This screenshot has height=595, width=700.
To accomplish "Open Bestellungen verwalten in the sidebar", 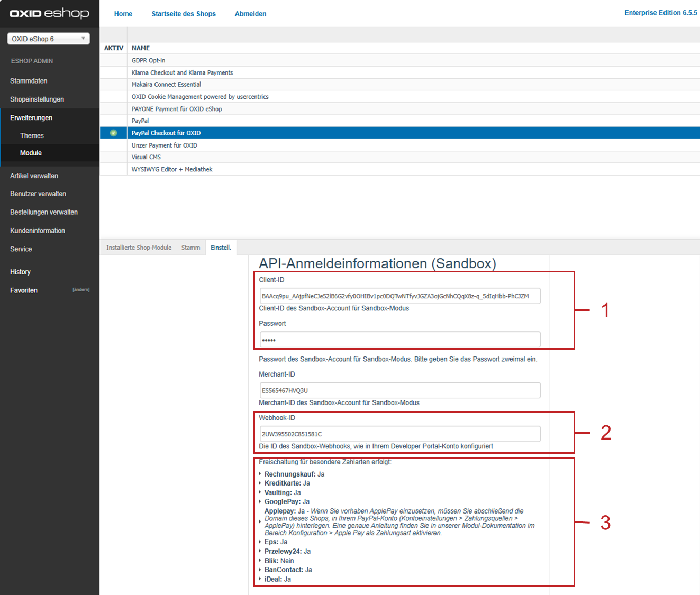I will pyautogui.click(x=44, y=212).
